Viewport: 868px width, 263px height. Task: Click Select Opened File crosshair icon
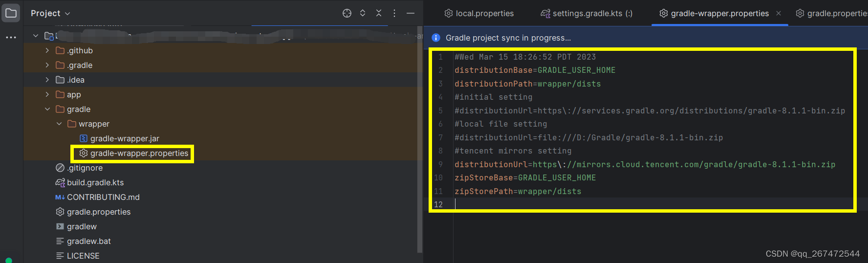[x=347, y=13]
